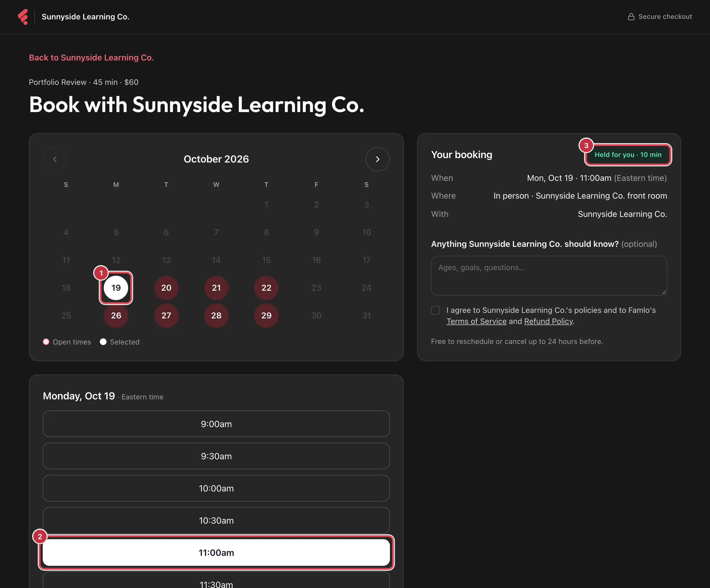Click the Famlo logo icon in header
Viewport: 710px width, 588px height.
[x=23, y=17]
